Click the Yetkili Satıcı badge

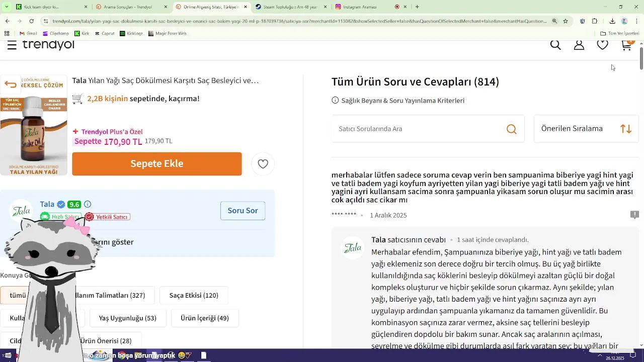pos(108,217)
